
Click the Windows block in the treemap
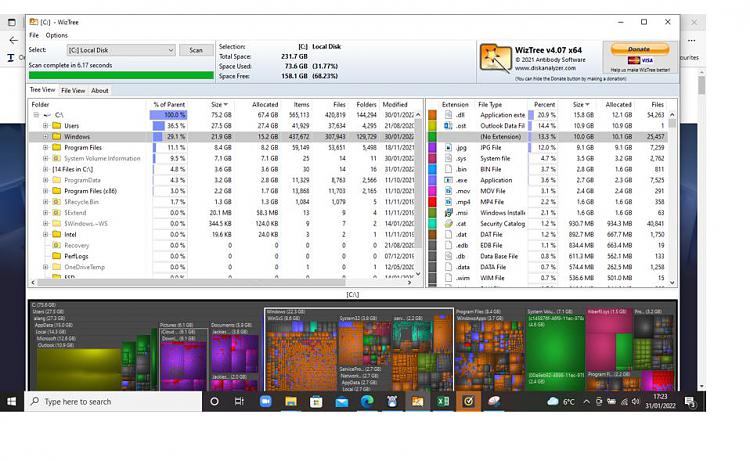tap(359, 349)
